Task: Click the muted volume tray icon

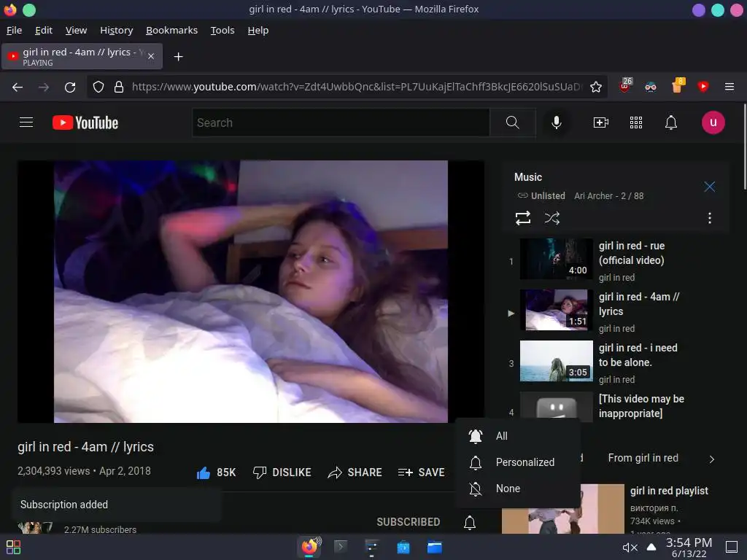Action: click(630, 548)
